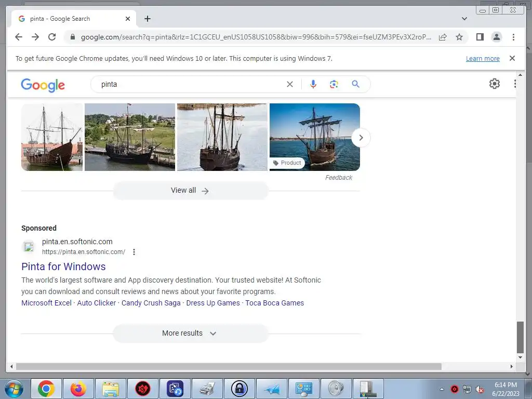
Task: Open new tab with plus button
Action: [147, 19]
